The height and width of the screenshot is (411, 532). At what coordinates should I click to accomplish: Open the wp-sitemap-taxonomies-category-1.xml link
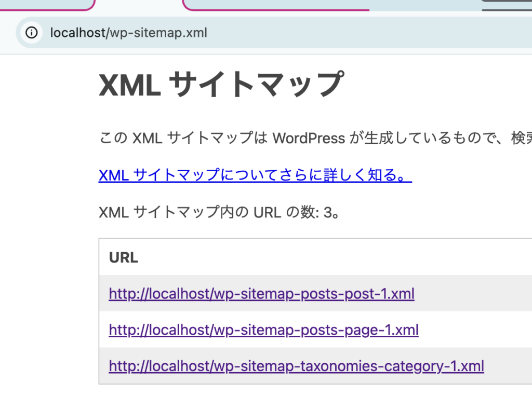click(x=296, y=366)
